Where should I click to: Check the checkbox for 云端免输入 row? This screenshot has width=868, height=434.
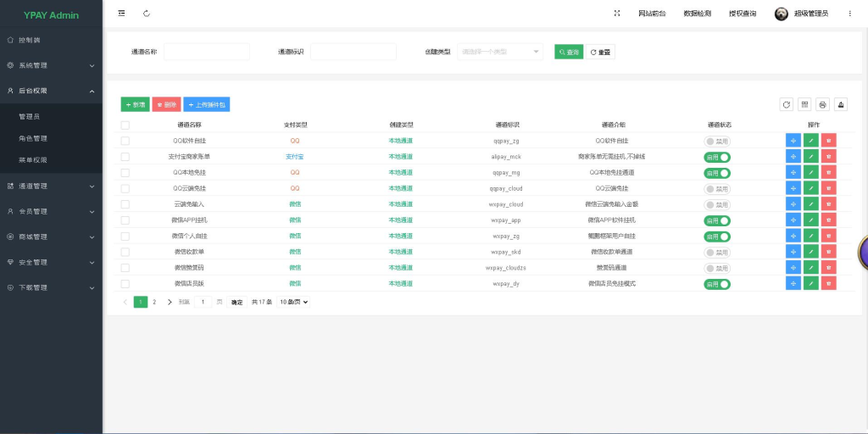[125, 204]
